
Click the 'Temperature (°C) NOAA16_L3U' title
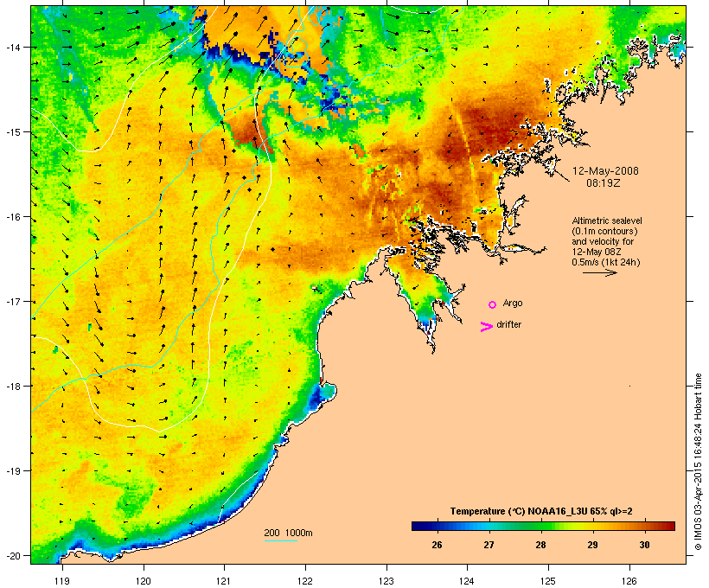pyautogui.click(x=541, y=511)
